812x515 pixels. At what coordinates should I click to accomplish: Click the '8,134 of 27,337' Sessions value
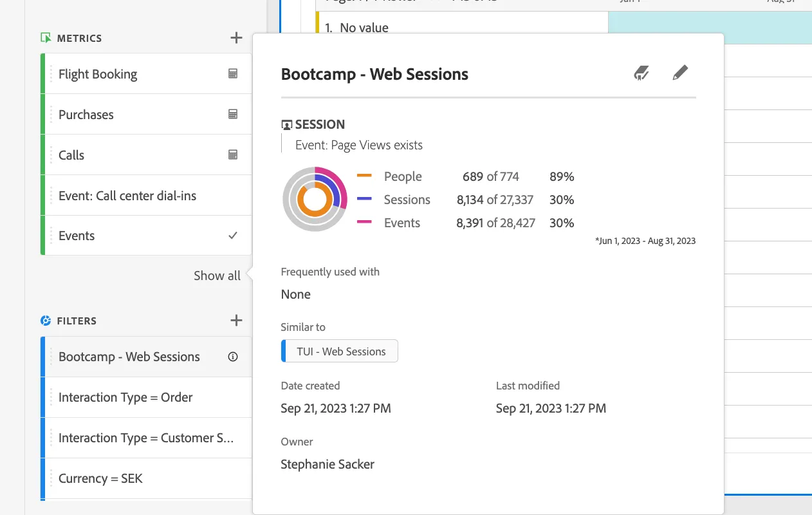tap(495, 200)
